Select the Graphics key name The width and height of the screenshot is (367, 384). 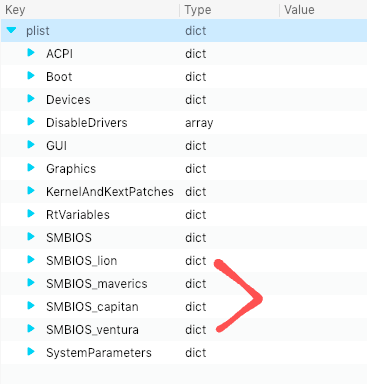click(71, 169)
